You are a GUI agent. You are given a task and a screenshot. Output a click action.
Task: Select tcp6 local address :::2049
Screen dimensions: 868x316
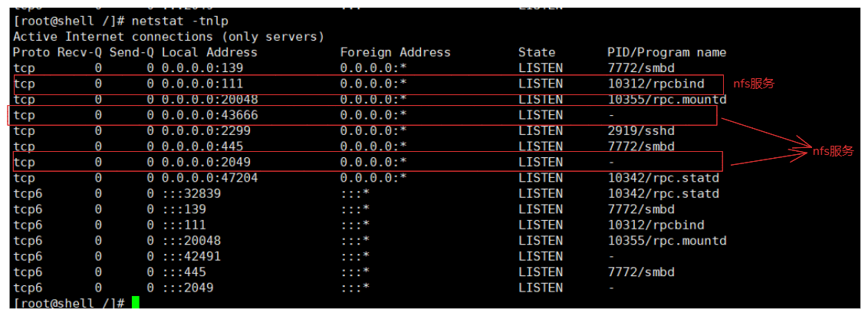188,288
